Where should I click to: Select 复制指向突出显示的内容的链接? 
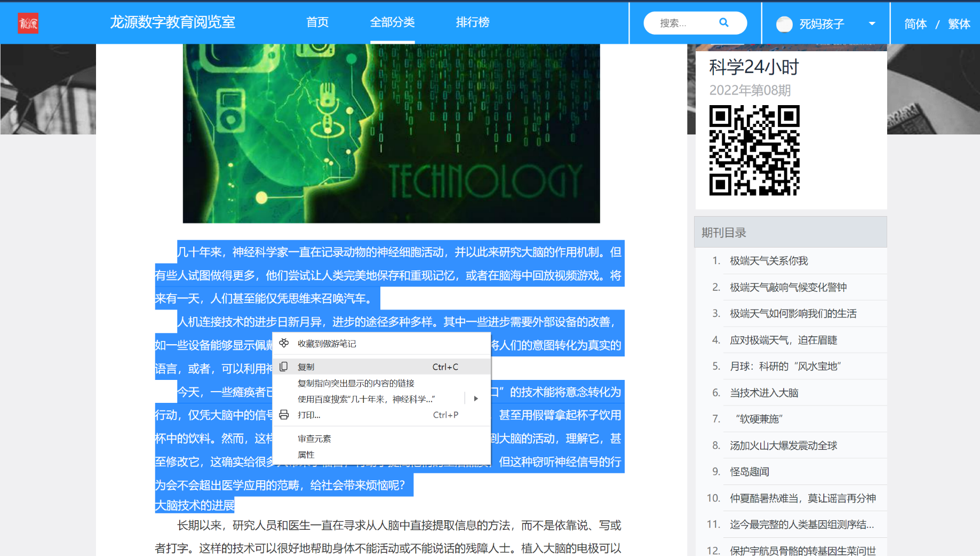[x=381, y=383]
